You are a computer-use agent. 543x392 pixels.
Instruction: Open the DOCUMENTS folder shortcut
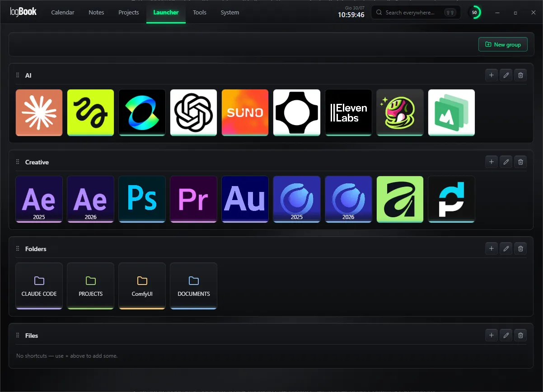click(194, 286)
